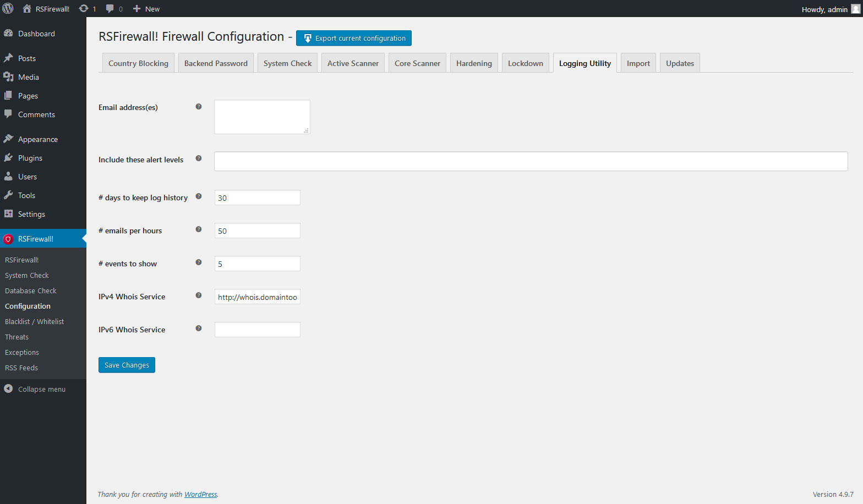Click Export current configuration button
The image size is (863, 504).
pos(353,38)
